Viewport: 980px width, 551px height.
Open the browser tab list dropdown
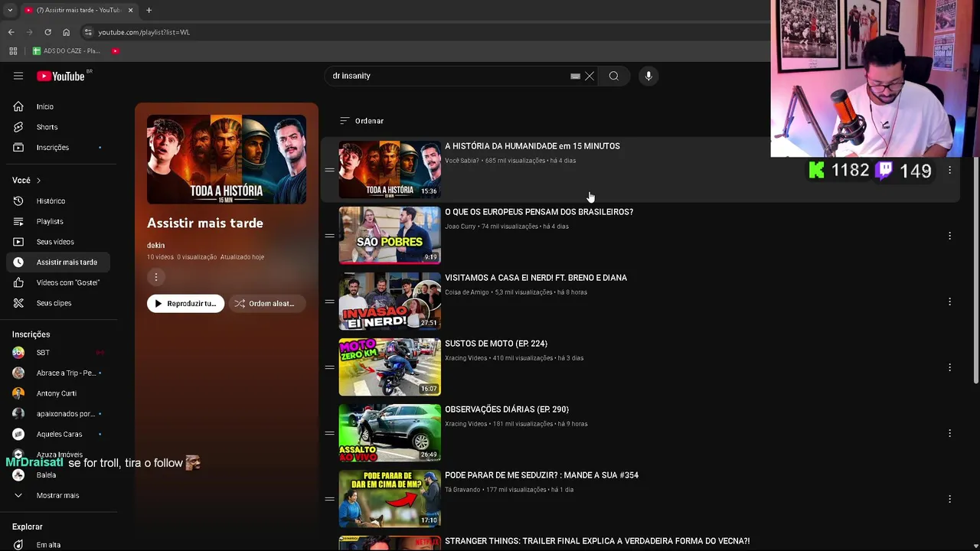(10, 10)
